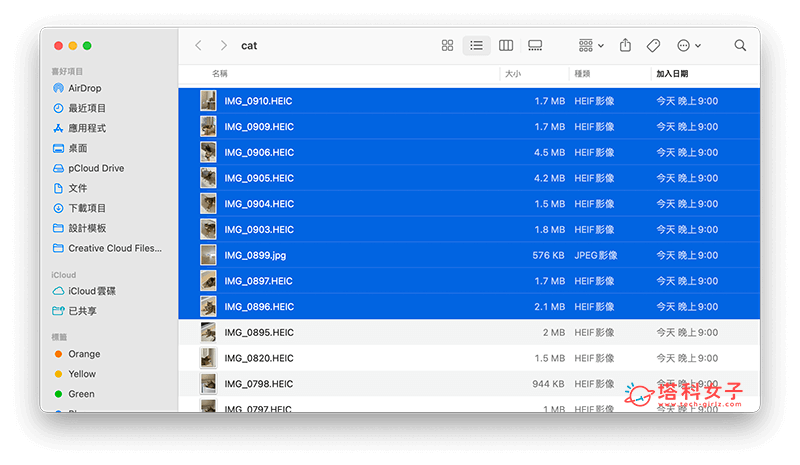Open the more actions ellipsis menu

point(688,46)
